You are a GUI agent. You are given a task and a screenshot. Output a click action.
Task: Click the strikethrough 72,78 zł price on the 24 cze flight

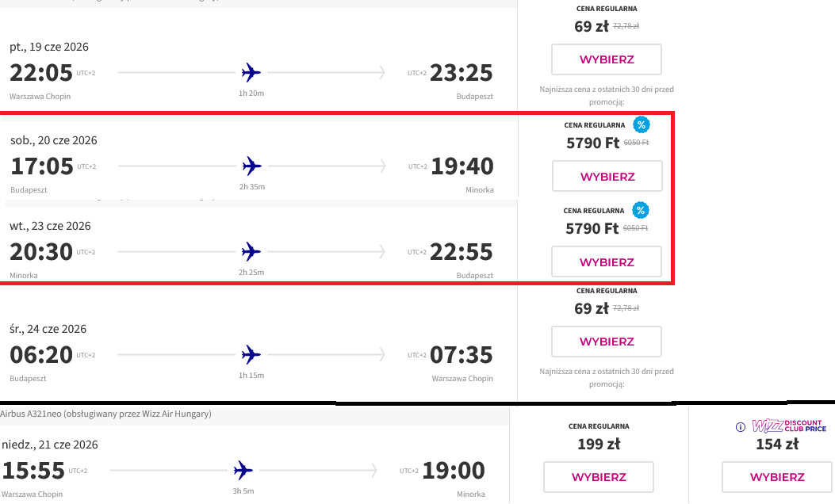(x=626, y=308)
